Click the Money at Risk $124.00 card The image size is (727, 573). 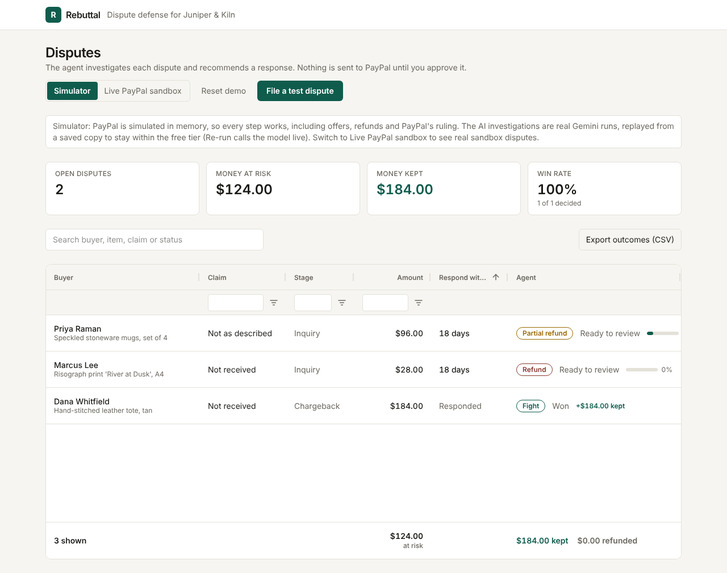pos(283,188)
